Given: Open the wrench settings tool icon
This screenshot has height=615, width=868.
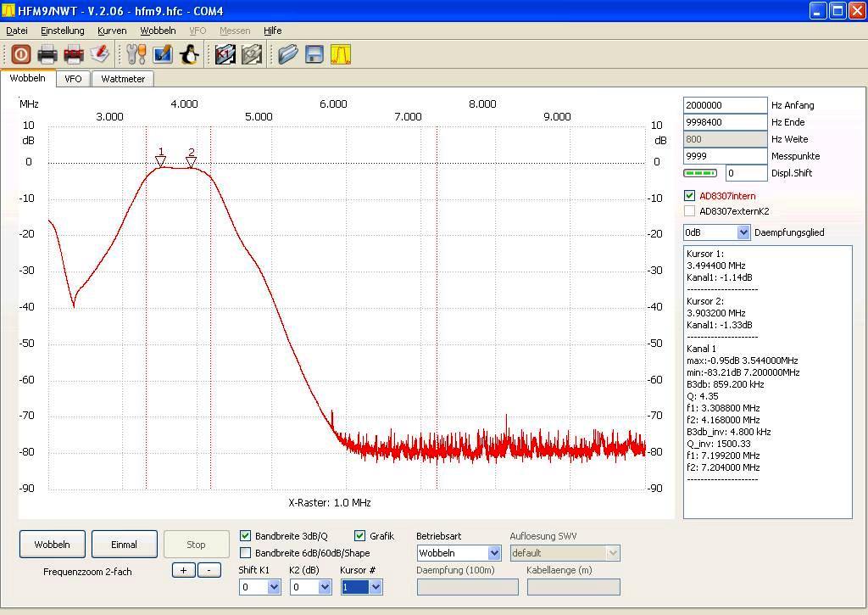Looking at the screenshot, I should tap(136, 54).
